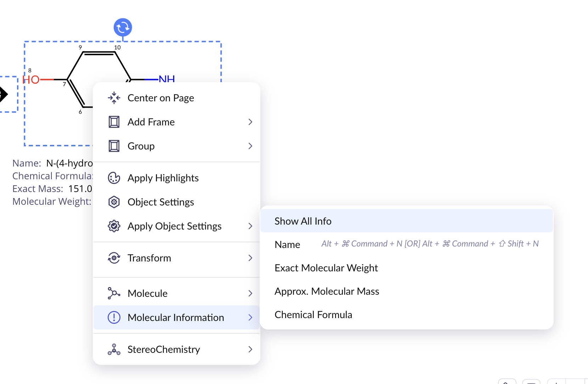Viewport: 588px width, 384px height.
Task: Choose Exact Molecular Weight option
Action: (326, 268)
